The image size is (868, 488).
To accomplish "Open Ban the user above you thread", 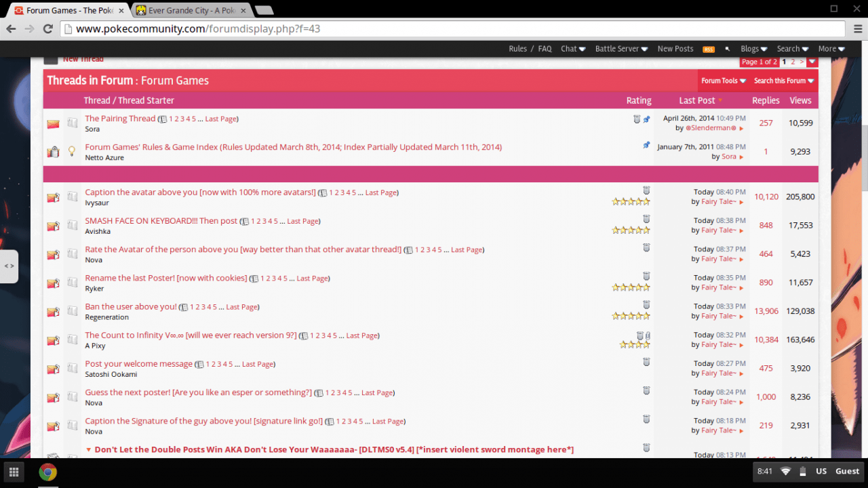I will pyautogui.click(x=130, y=307).
